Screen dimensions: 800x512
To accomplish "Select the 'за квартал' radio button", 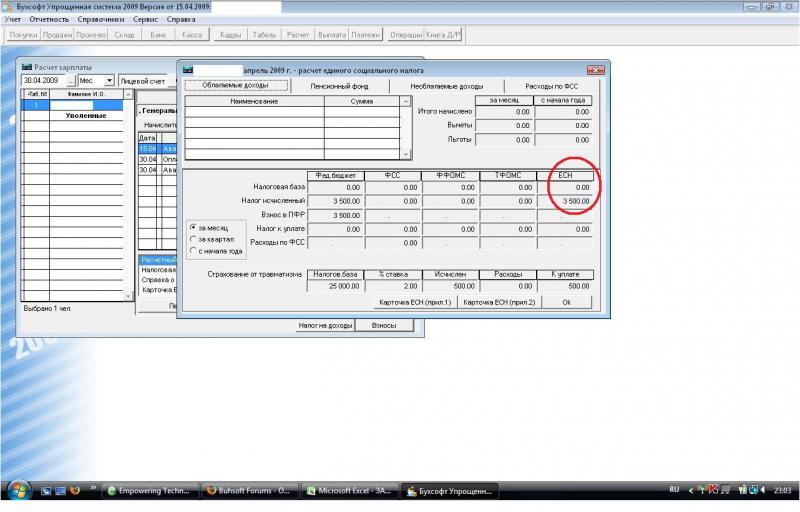I will (x=193, y=239).
